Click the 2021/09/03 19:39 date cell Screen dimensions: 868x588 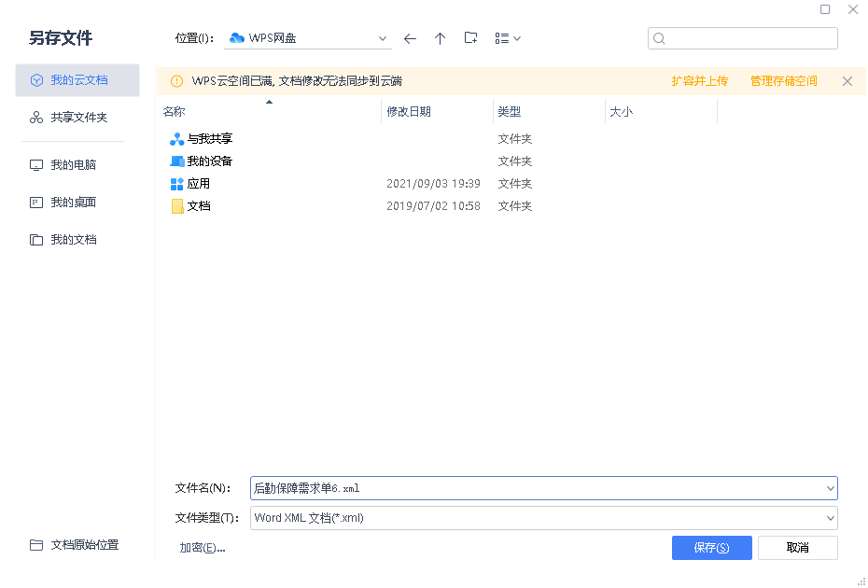click(433, 184)
